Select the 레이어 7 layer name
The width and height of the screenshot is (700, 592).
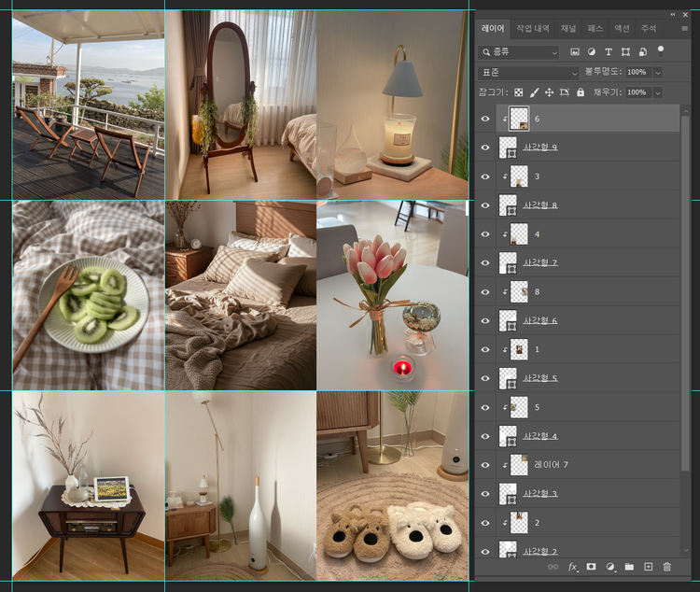click(x=551, y=465)
